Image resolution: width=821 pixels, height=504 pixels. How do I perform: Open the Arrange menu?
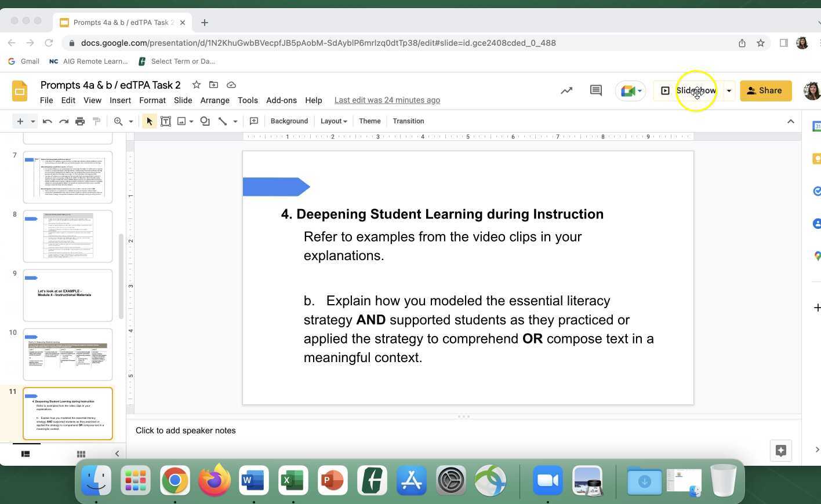click(x=215, y=100)
